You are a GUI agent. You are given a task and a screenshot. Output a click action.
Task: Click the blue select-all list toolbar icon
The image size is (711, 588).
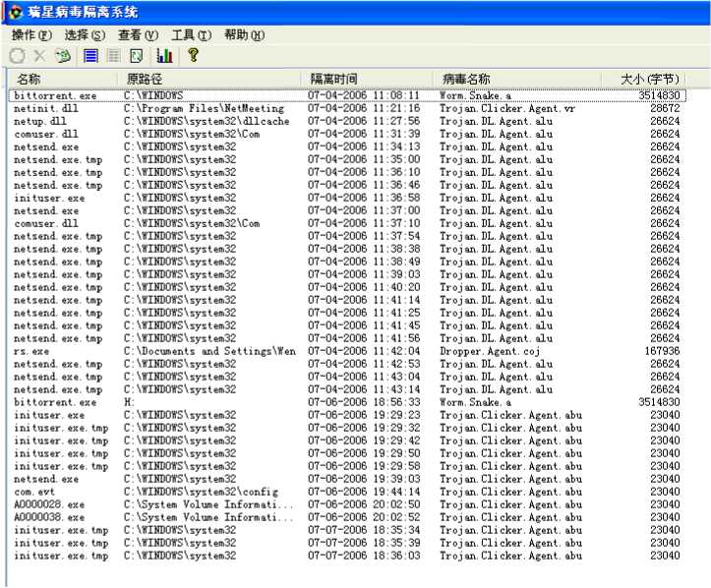click(90, 56)
